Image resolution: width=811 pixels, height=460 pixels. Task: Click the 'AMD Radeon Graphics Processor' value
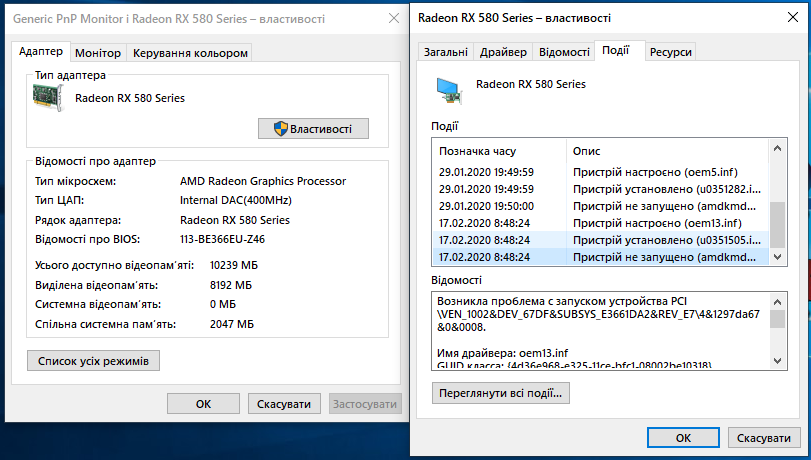(263, 182)
